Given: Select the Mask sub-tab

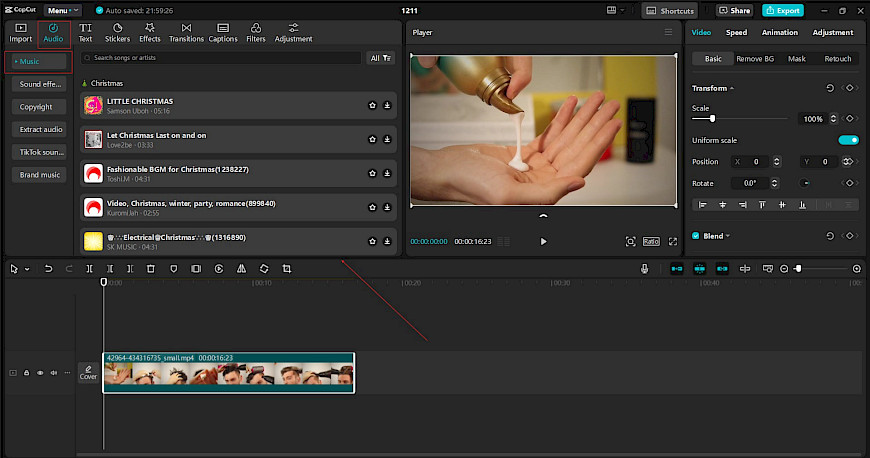Looking at the screenshot, I should point(796,59).
